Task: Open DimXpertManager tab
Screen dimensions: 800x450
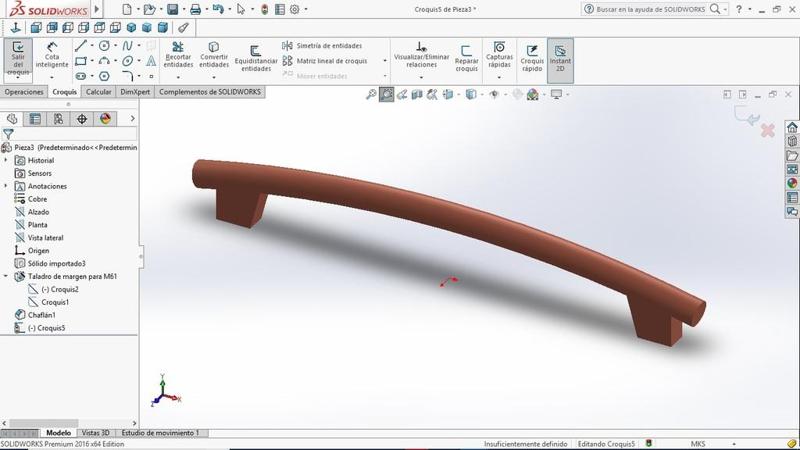Action: 82,119
